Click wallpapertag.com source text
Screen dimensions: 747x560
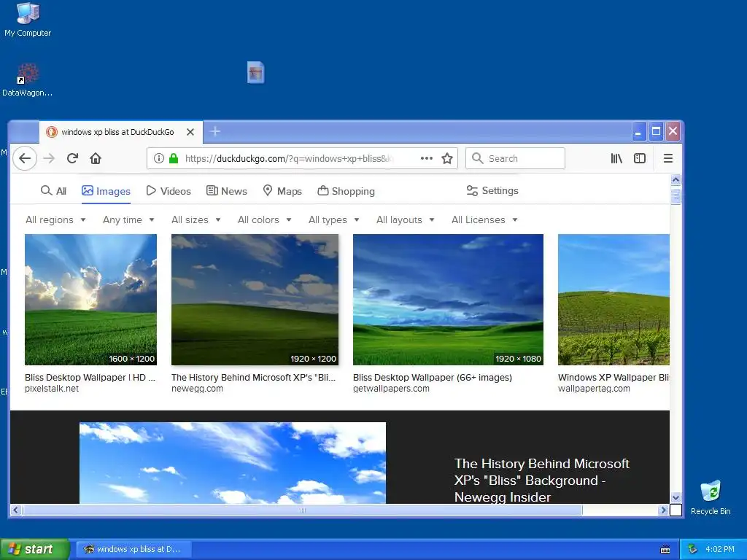[594, 389]
